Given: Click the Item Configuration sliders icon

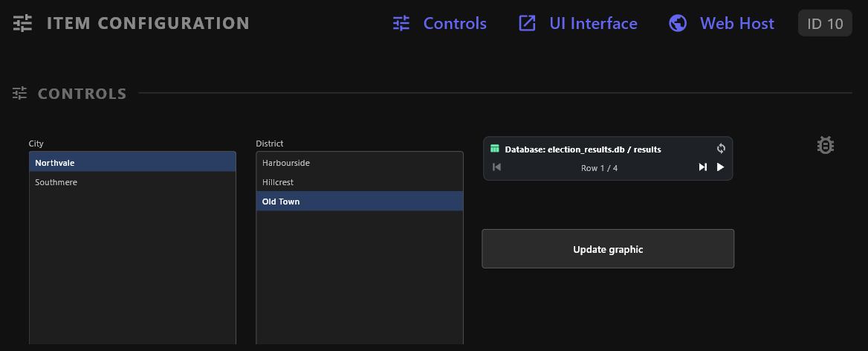Looking at the screenshot, I should (23, 23).
